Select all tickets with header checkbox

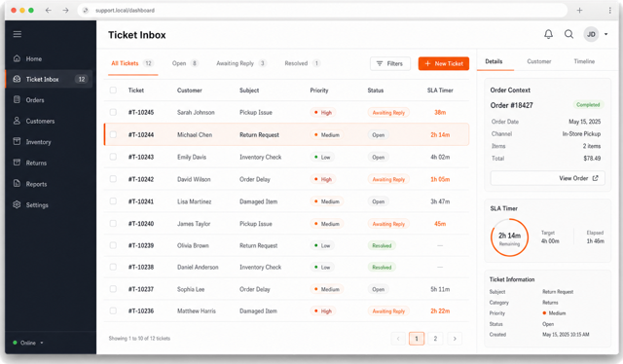(113, 91)
